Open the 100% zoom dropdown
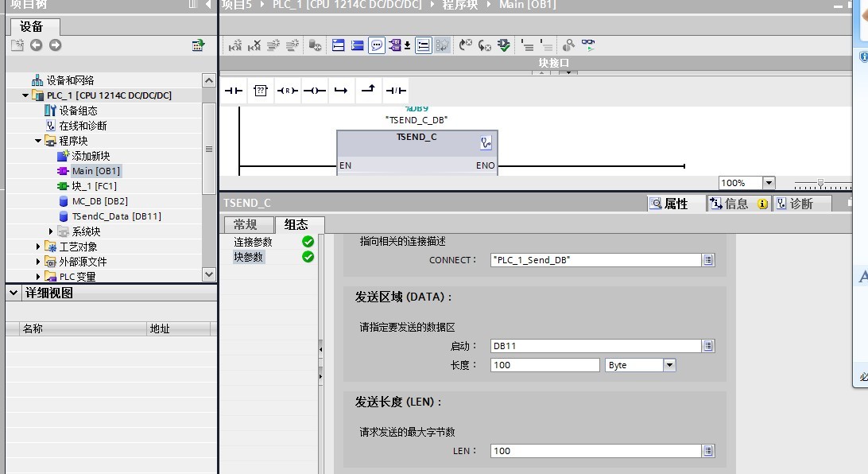868x474 pixels. click(x=769, y=183)
